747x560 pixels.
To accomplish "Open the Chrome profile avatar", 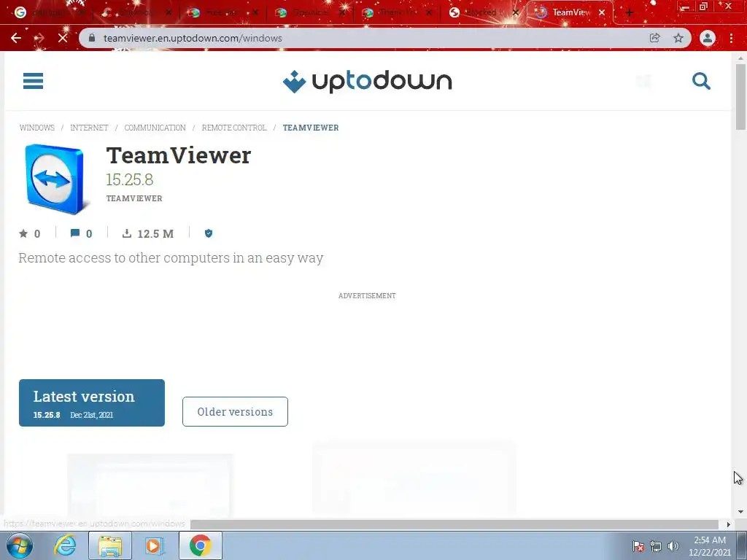I will (708, 38).
